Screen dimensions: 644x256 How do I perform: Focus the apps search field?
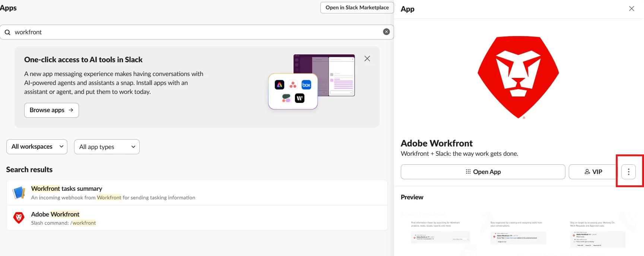click(x=197, y=32)
